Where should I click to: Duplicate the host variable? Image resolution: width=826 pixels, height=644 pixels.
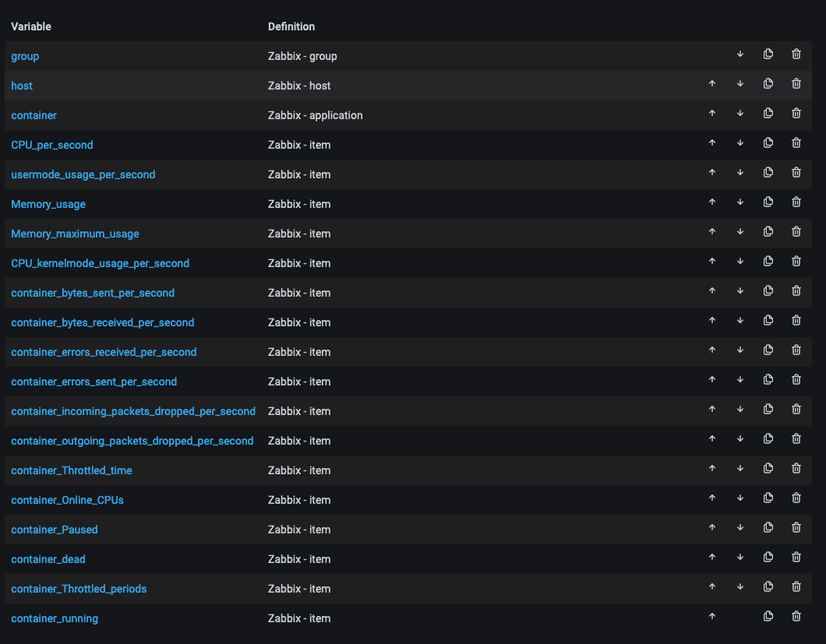pos(768,84)
